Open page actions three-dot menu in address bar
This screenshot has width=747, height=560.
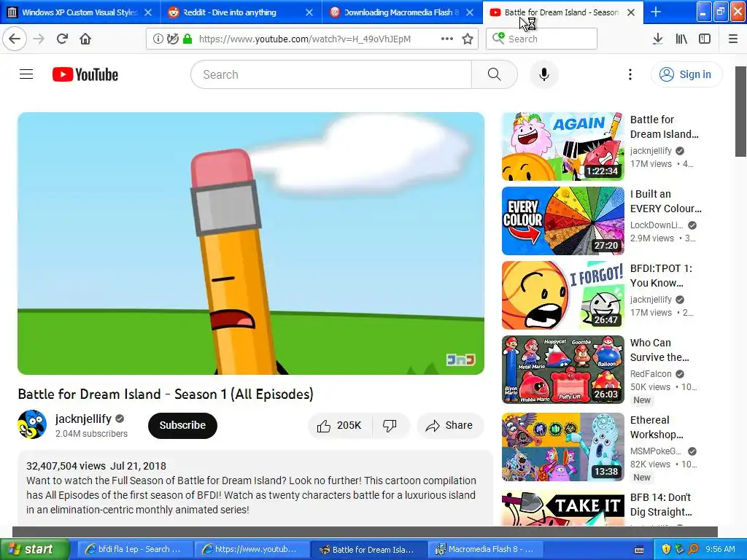click(447, 39)
